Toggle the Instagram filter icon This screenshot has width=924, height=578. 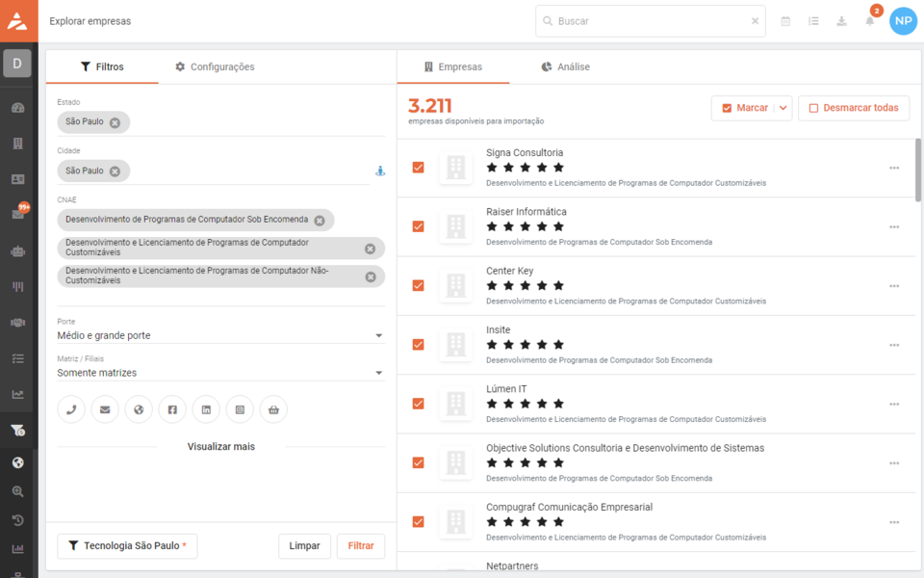(x=240, y=409)
